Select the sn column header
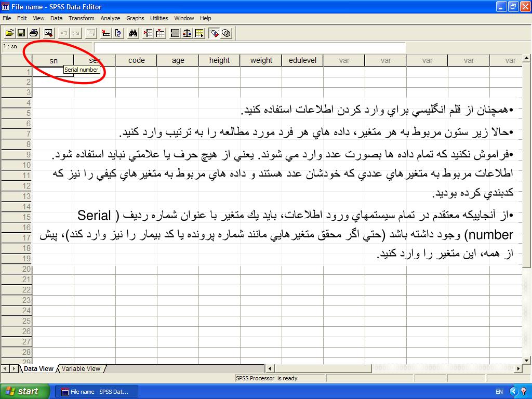The height and width of the screenshot is (399, 532). [x=53, y=60]
